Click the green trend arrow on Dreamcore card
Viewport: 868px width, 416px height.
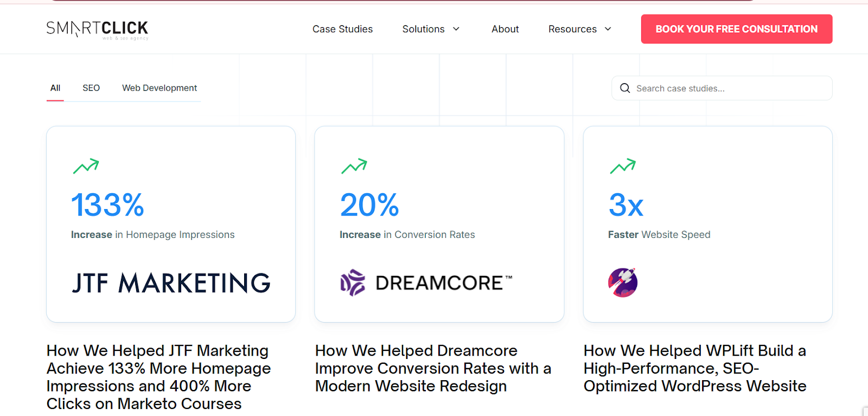[355, 166]
